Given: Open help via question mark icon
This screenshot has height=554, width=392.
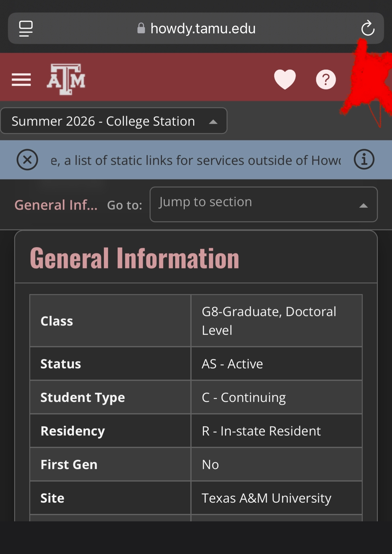Looking at the screenshot, I should point(326,79).
